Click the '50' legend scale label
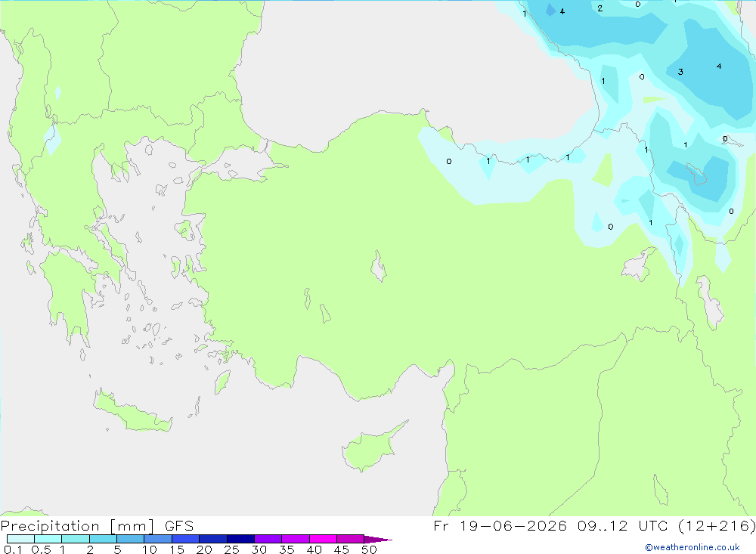 [x=369, y=549]
